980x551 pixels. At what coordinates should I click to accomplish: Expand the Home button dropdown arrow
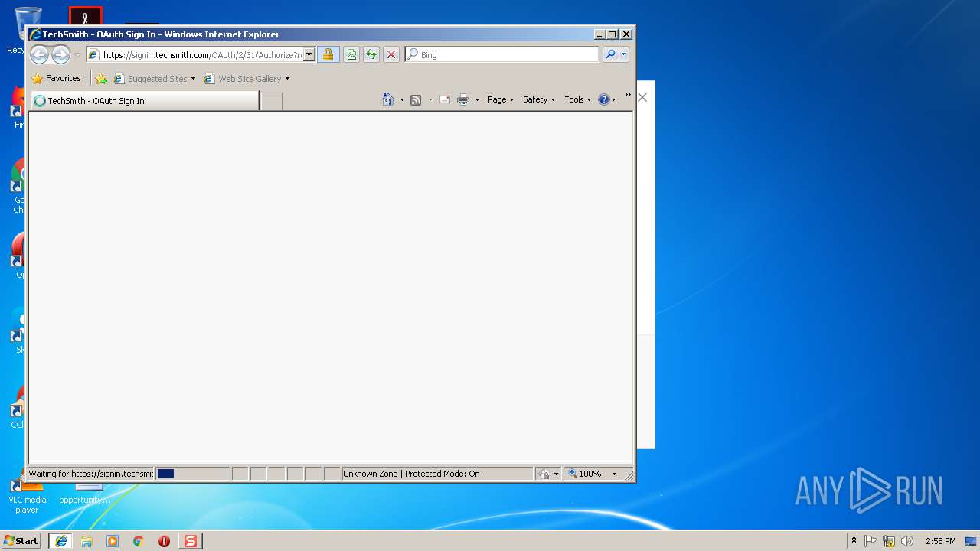pyautogui.click(x=402, y=100)
